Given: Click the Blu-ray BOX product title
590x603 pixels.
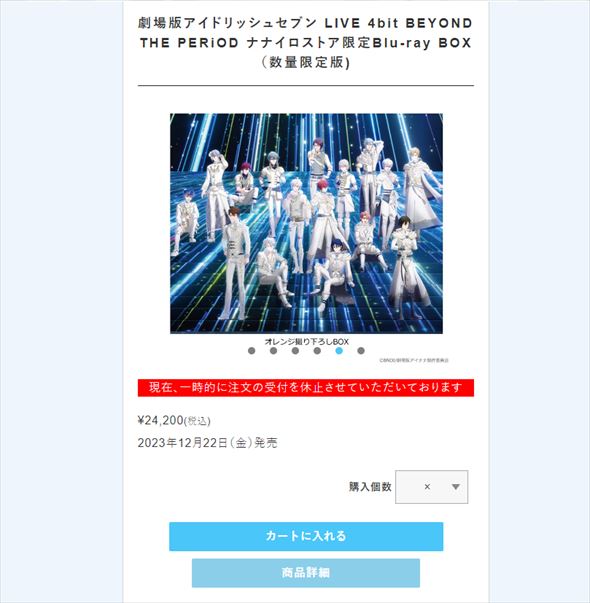Looking at the screenshot, I should click(x=306, y=43).
